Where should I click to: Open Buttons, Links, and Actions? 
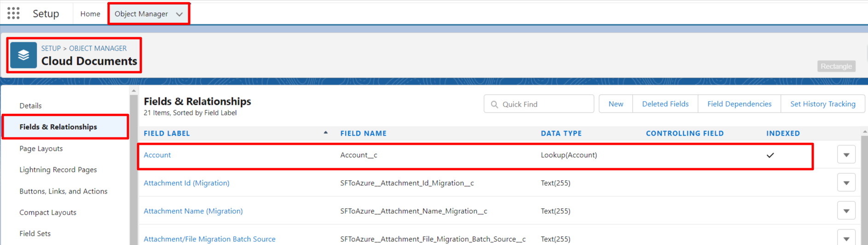pos(63,191)
